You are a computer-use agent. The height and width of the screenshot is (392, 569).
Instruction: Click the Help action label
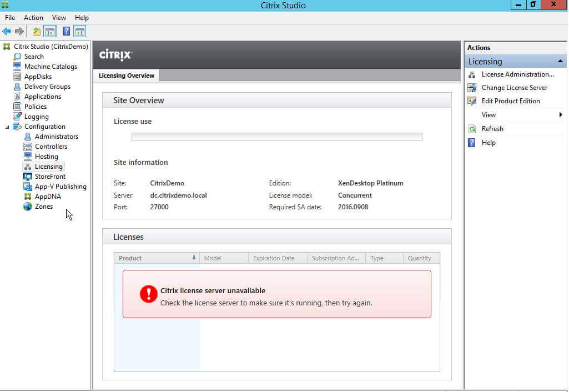[489, 143]
